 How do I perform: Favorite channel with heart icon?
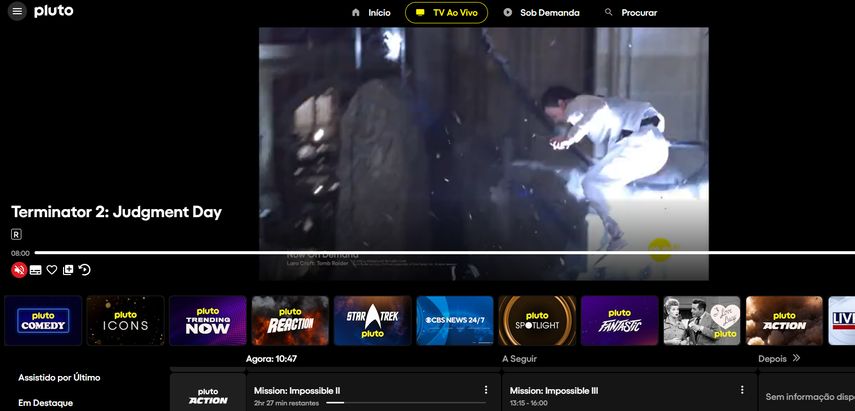(x=52, y=270)
